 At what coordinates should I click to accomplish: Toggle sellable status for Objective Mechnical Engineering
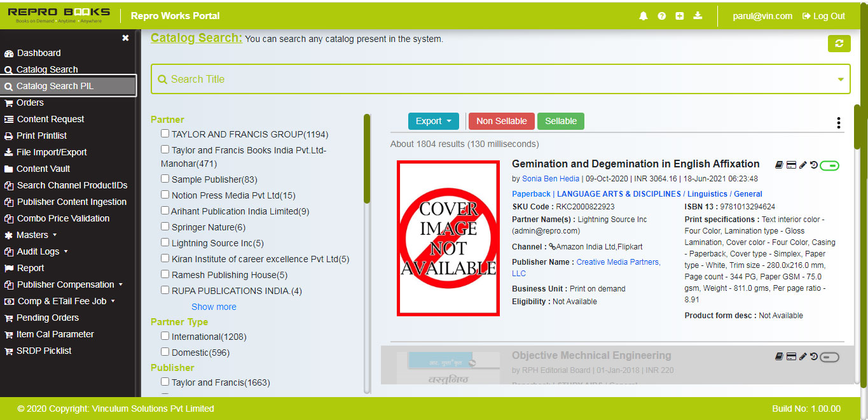(829, 357)
